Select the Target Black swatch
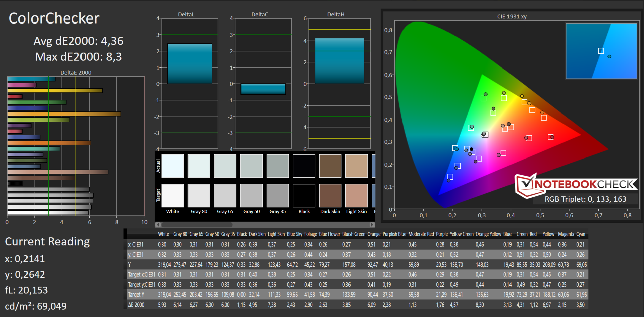Image resolution: width=644 pixels, height=317 pixels. coord(304,195)
